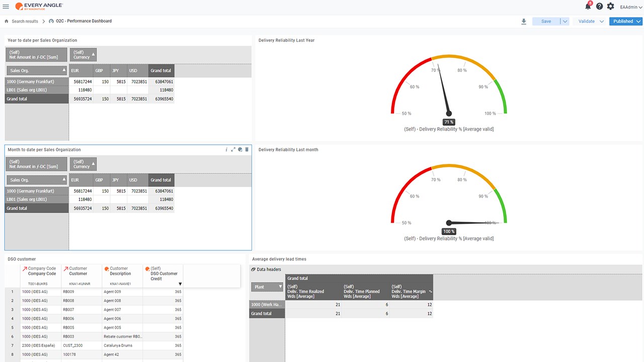Click Net Amount field in Month to date widget
Screen dimensions: 644x362
36,164
